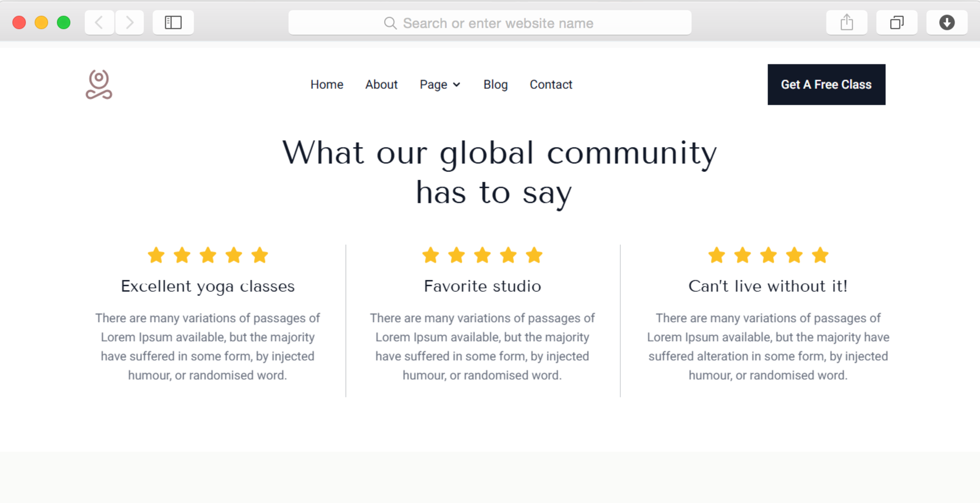Click the browser back arrow
This screenshot has width=980, height=503.
pos(99,22)
